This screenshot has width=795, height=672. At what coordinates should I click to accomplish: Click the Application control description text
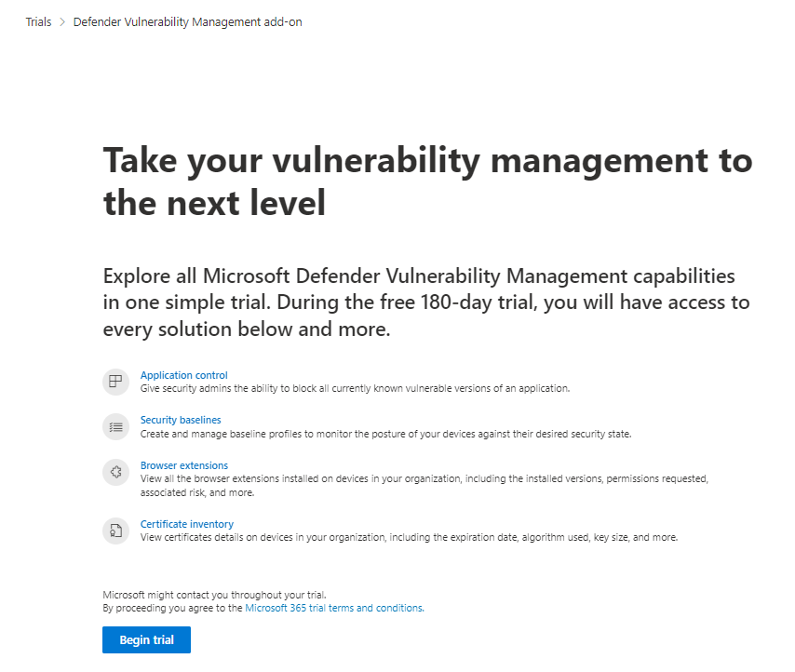[354, 388]
